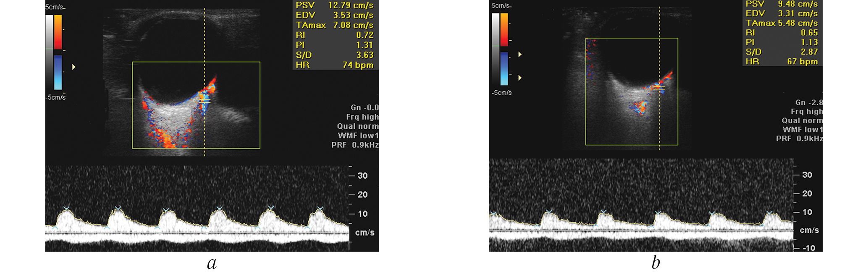The width and height of the screenshot is (868, 276).
Task: Click the PRF 0.9kHz setting in panel a
Action: tap(354, 145)
